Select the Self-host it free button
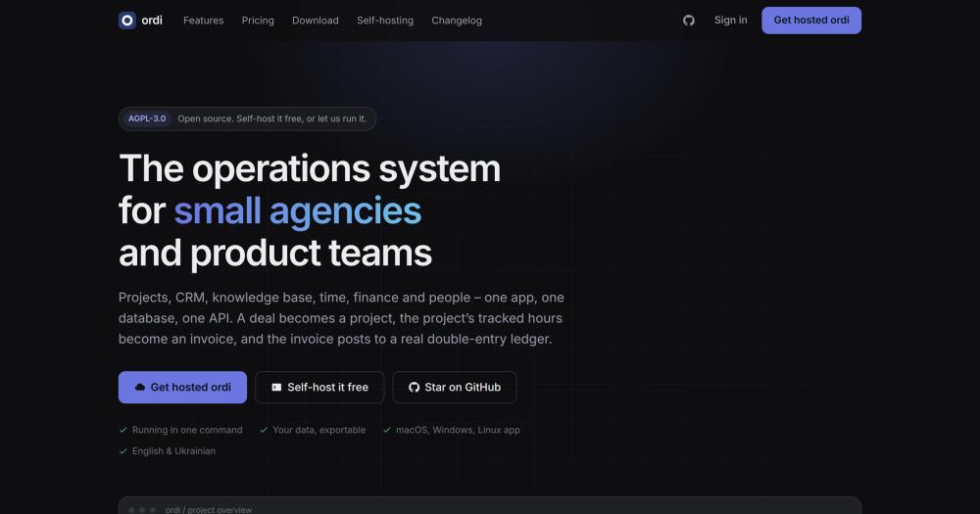This screenshot has width=980, height=514. point(319,388)
